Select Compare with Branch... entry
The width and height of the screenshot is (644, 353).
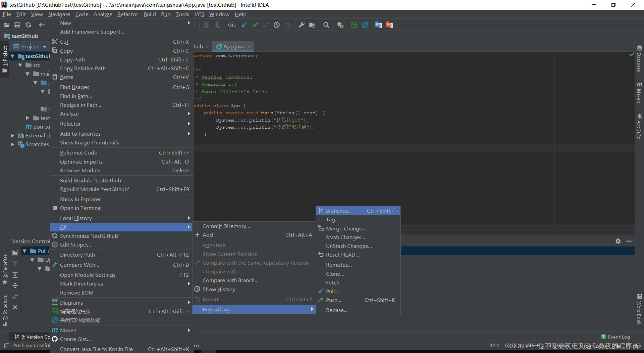(254, 280)
